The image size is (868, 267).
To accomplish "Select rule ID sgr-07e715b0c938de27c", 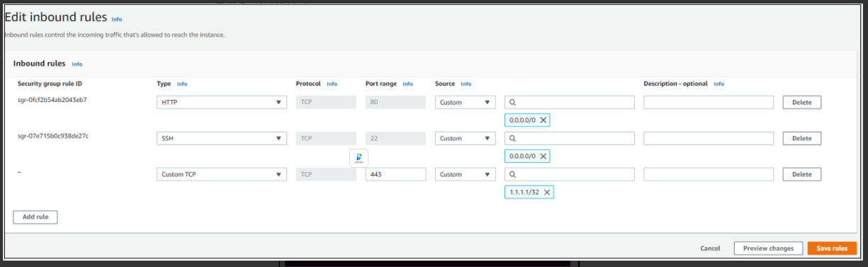I will (x=52, y=135).
